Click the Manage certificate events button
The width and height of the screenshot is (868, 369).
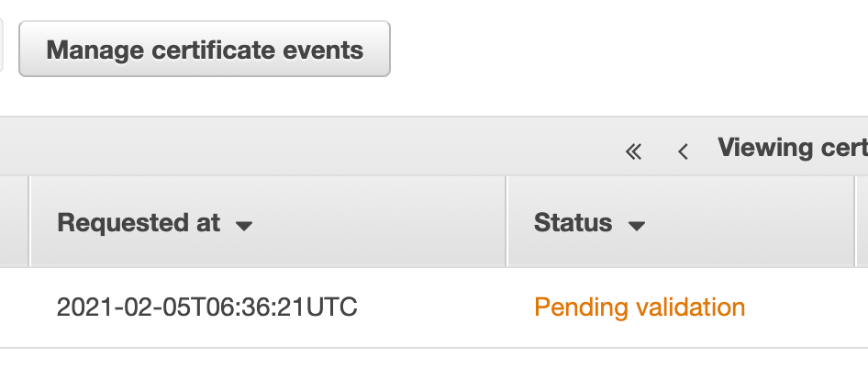[205, 50]
